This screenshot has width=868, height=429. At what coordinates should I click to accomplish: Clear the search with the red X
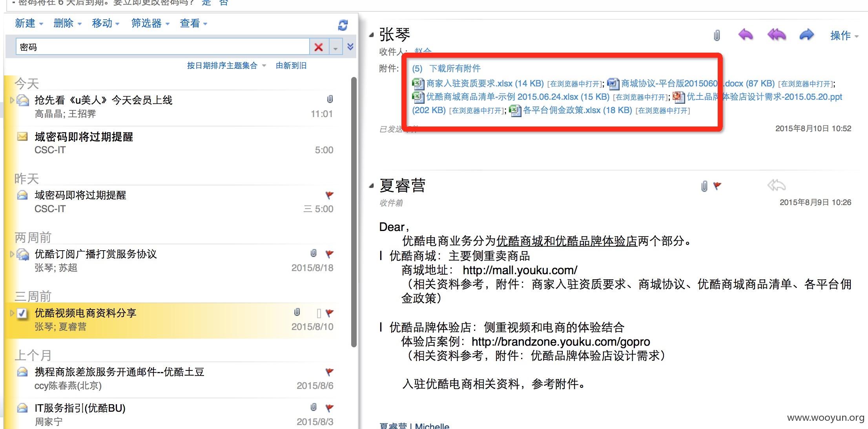[x=319, y=47]
